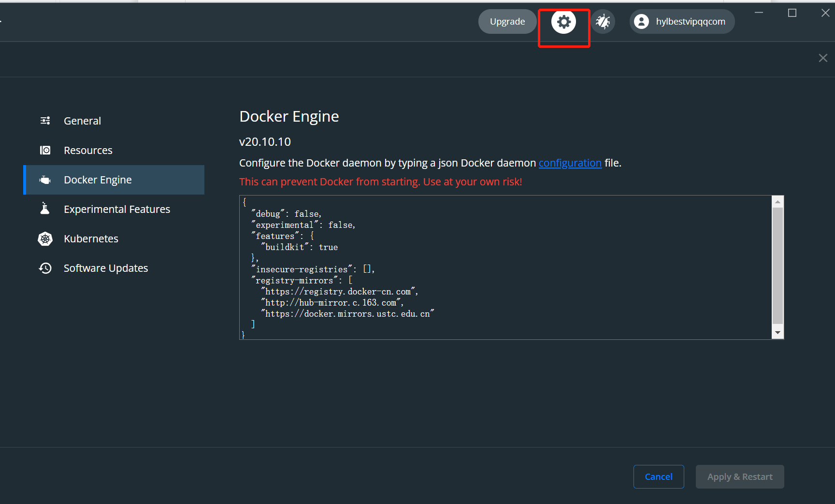The image size is (835, 504).
Task: Click the Kubernetes wheel icon
Action: [45, 238]
